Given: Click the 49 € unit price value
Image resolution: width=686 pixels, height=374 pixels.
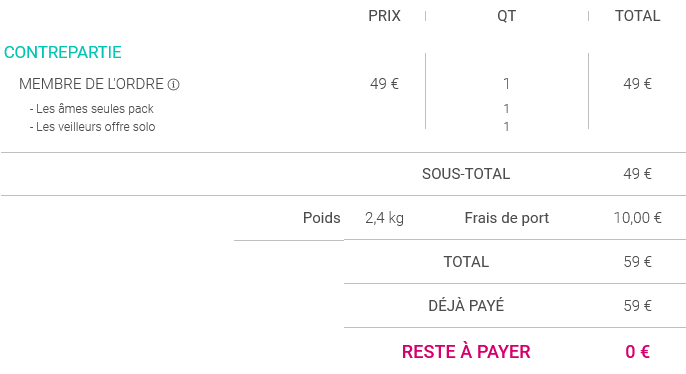Looking at the screenshot, I should [384, 84].
